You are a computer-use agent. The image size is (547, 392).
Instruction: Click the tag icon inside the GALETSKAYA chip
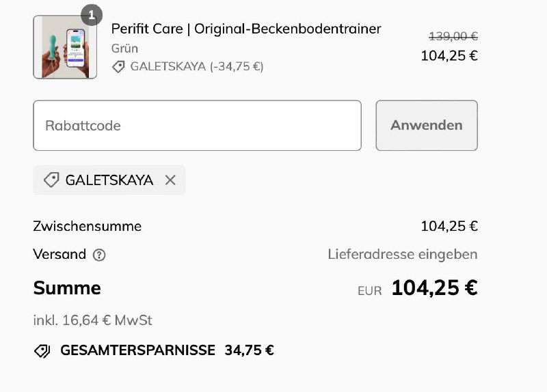(51, 180)
